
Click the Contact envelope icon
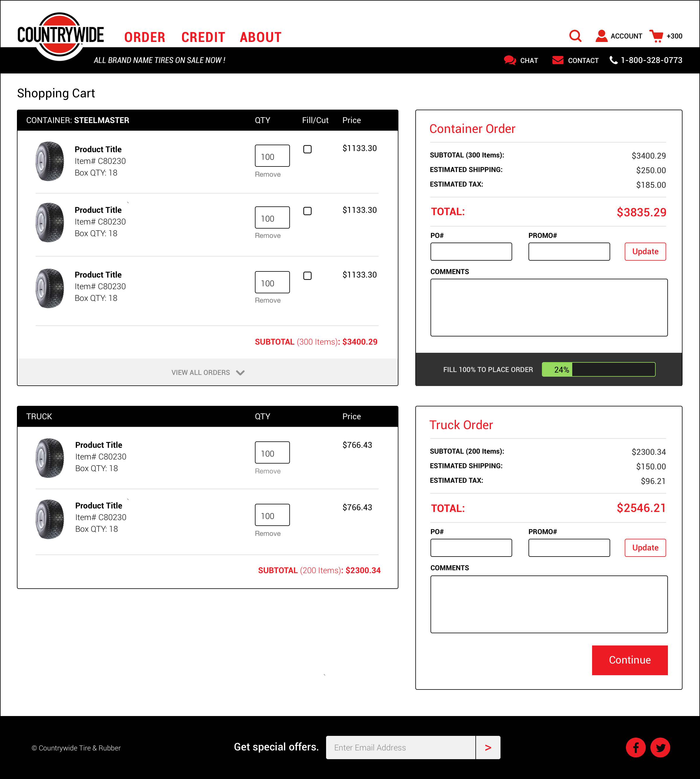(557, 60)
